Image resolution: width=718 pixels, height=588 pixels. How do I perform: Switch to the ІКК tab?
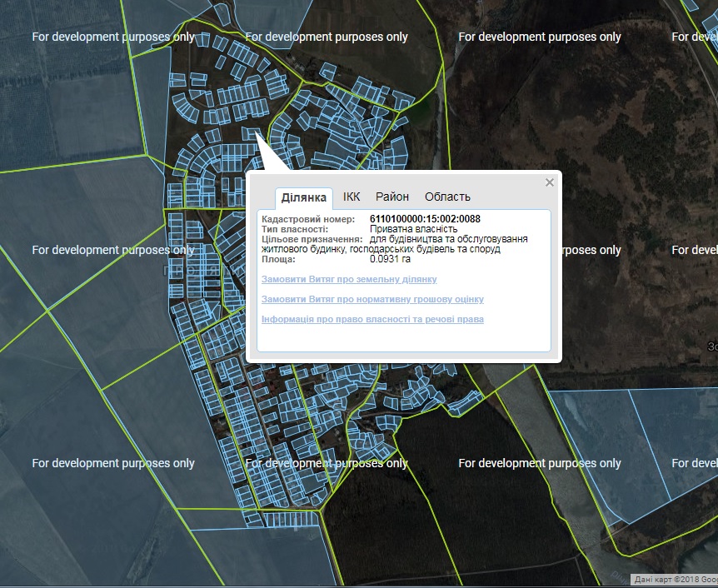pyautogui.click(x=352, y=197)
